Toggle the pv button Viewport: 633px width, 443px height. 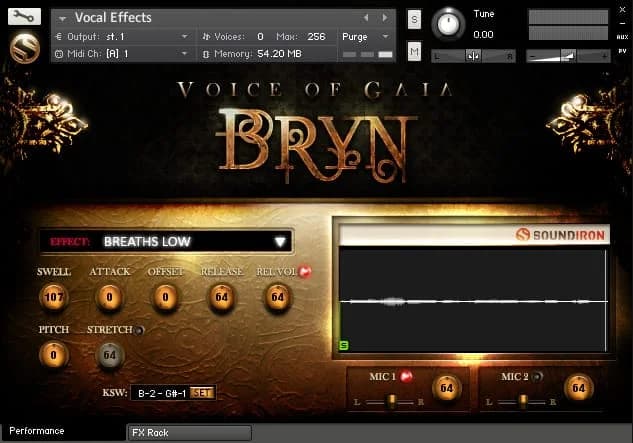click(622, 51)
